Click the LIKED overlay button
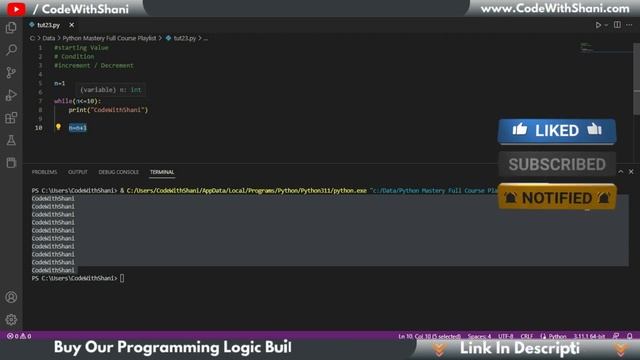The image size is (640, 360). [x=557, y=131]
